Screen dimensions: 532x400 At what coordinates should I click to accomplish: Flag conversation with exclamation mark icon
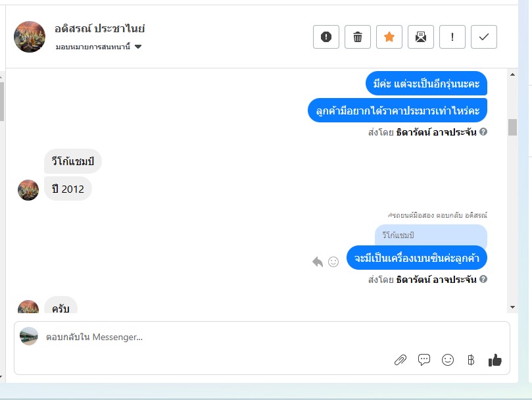click(452, 37)
